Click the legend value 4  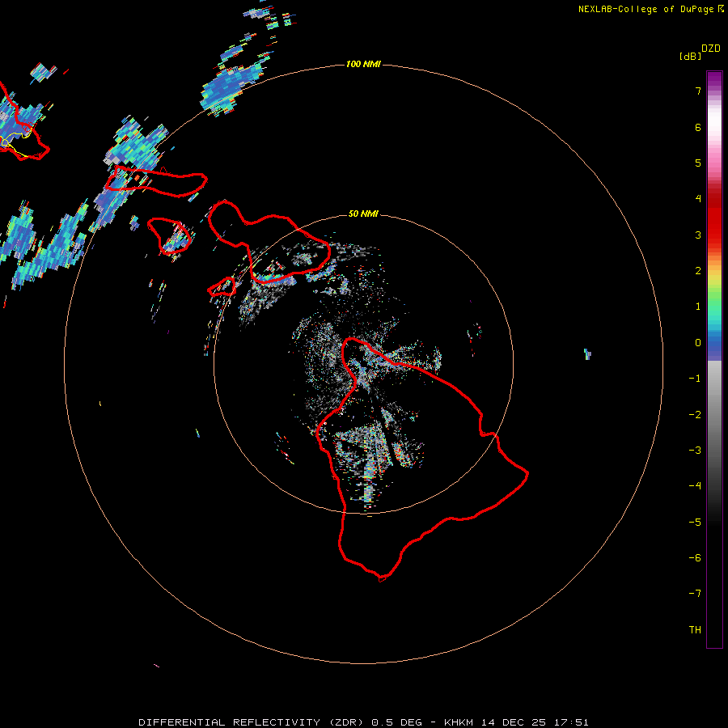point(698,199)
